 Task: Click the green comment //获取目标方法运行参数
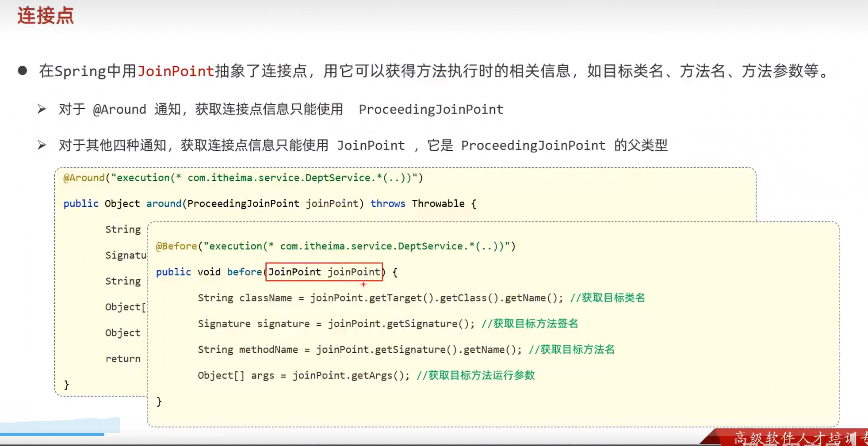click(x=476, y=375)
